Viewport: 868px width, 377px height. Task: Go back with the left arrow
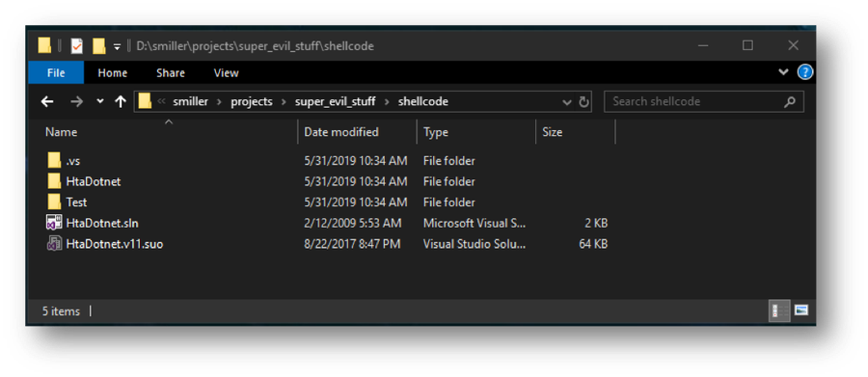tap(47, 102)
